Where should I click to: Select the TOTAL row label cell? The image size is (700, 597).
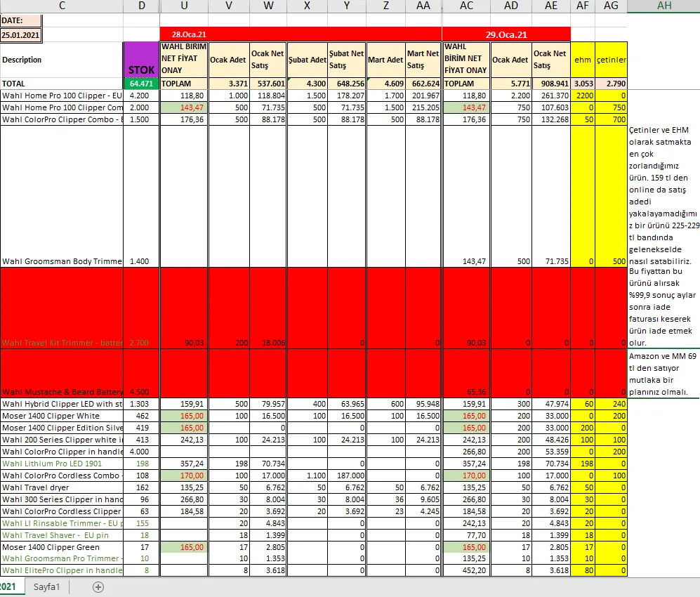tap(62, 84)
